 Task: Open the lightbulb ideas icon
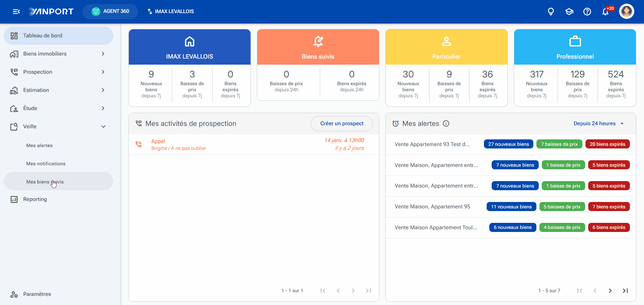click(551, 12)
